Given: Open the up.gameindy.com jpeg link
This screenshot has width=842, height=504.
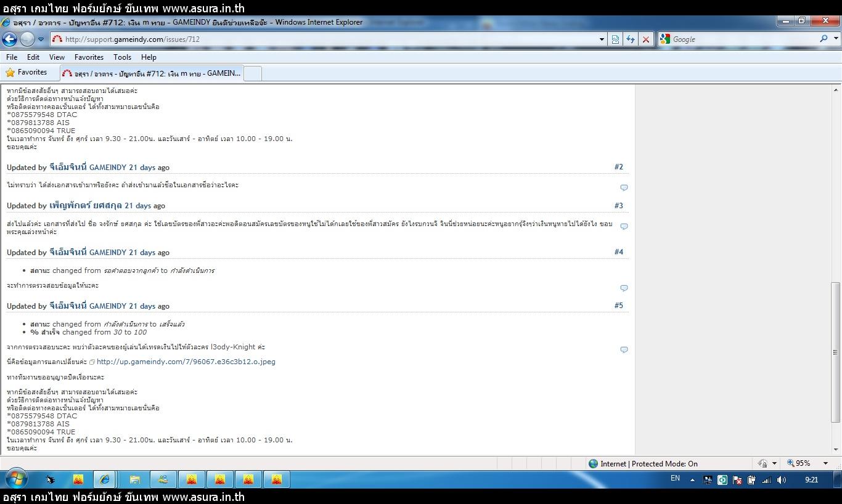Looking at the screenshot, I should click(x=186, y=362).
